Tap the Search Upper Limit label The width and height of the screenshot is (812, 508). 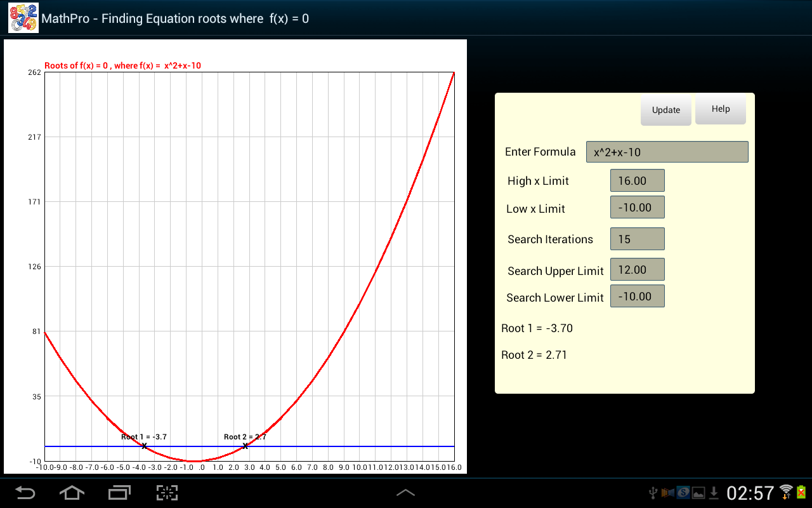pos(556,271)
